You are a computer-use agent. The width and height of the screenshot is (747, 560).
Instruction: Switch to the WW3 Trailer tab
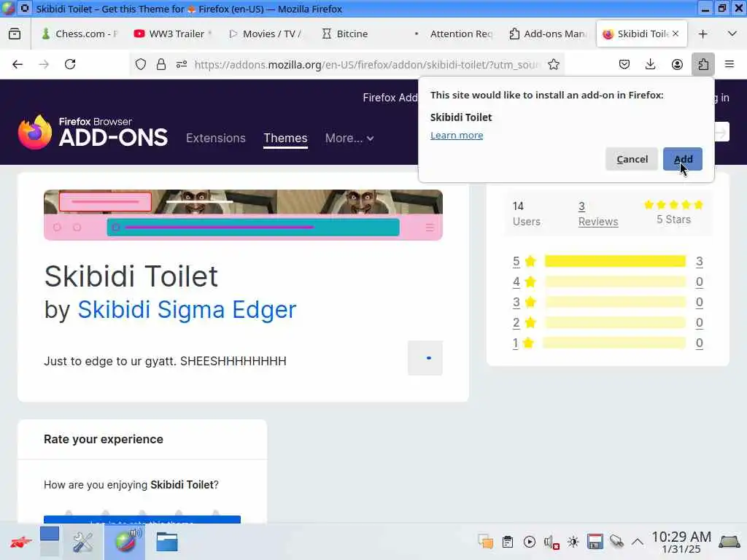173,34
